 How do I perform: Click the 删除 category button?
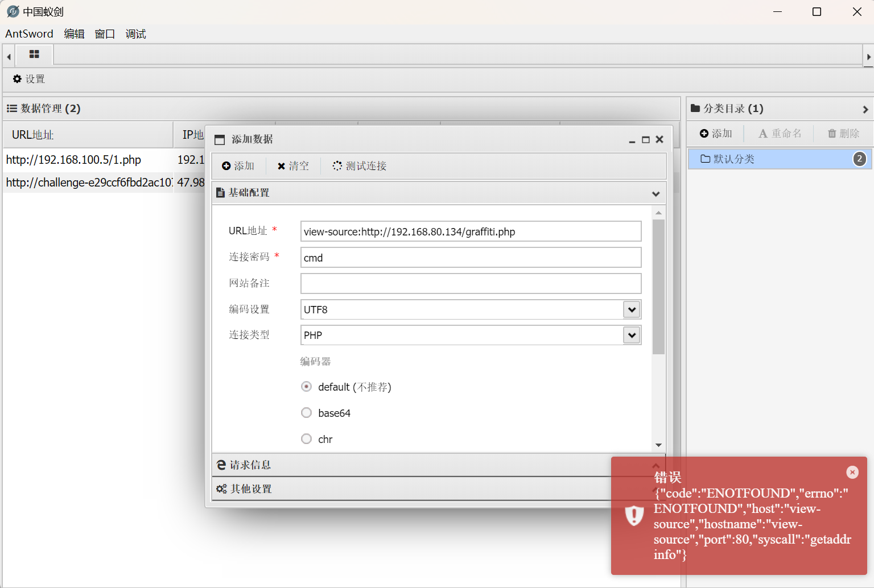click(843, 134)
